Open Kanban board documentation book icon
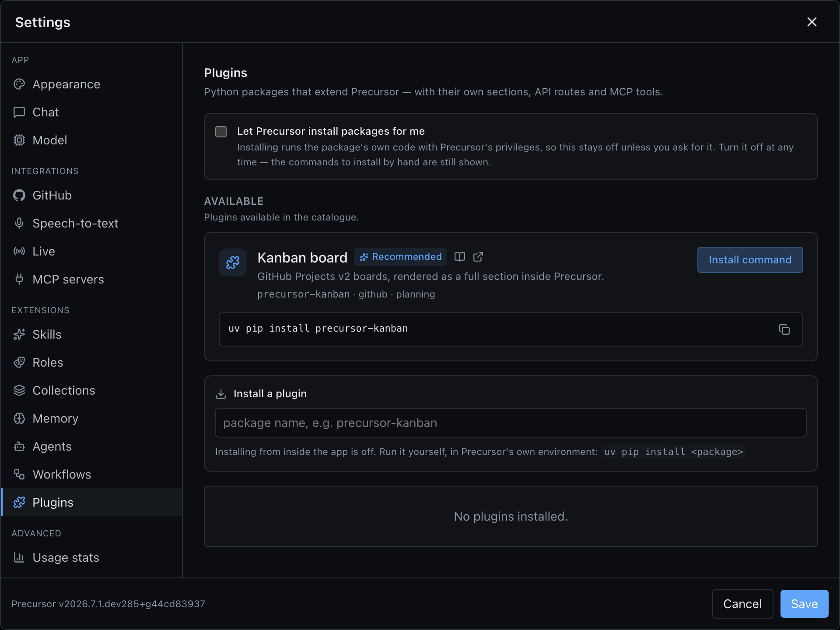This screenshot has height=630, width=840. pos(460,257)
